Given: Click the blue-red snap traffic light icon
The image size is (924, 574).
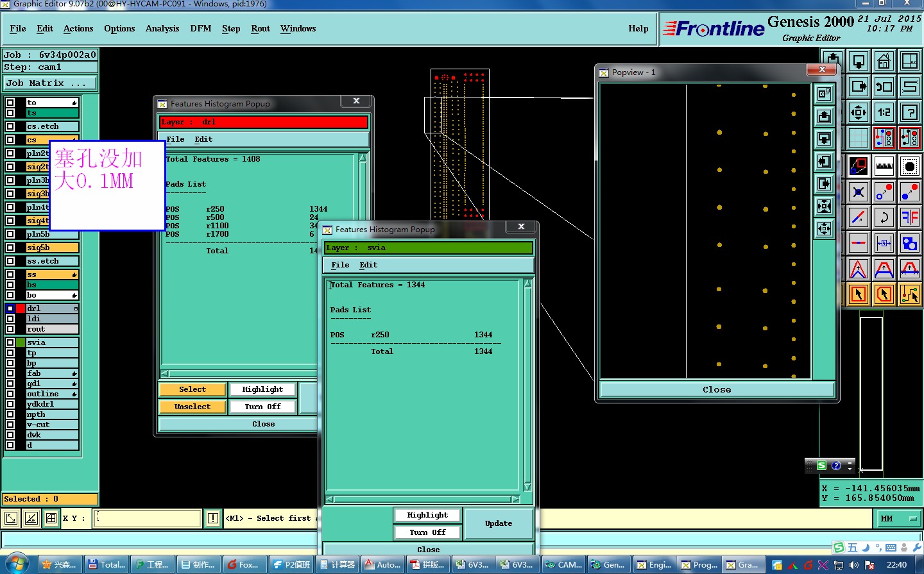Looking at the screenshot, I should (x=884, y=138).
